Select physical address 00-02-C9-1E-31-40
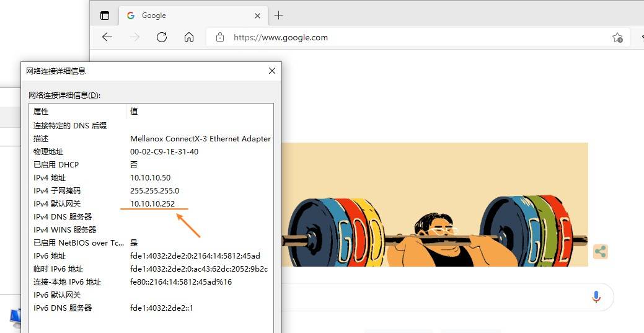Viewport: 644px width, 333px height. [164, 152]
